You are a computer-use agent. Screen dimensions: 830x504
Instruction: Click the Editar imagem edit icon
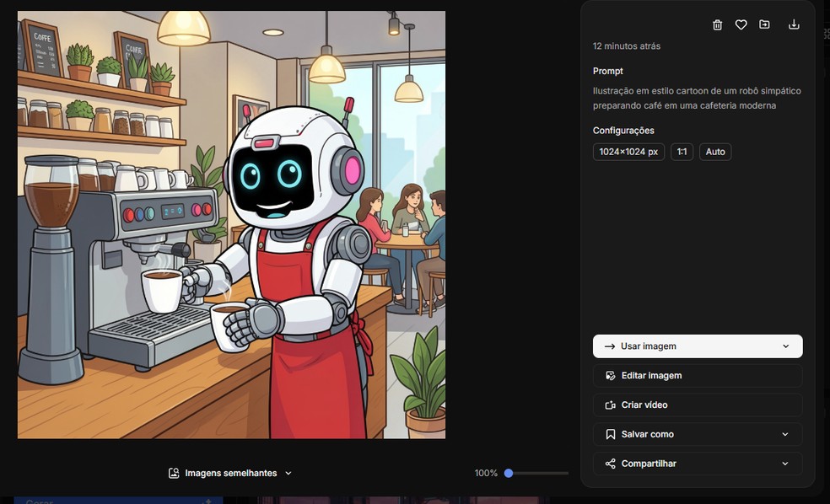click(611, 376)
